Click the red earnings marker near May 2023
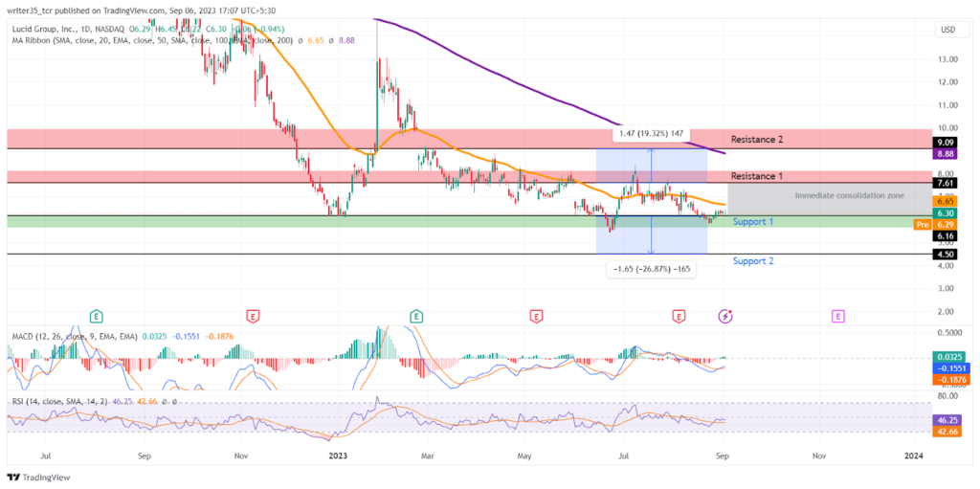980x489 pixels. (x=536, y=317)
